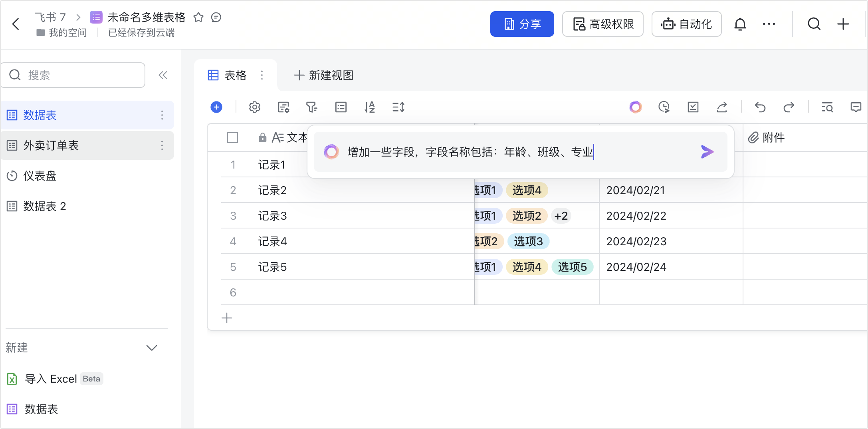The image size is (868, 429).
Task: Open options menu for 外卖订单表
Action: coord(162,145)
